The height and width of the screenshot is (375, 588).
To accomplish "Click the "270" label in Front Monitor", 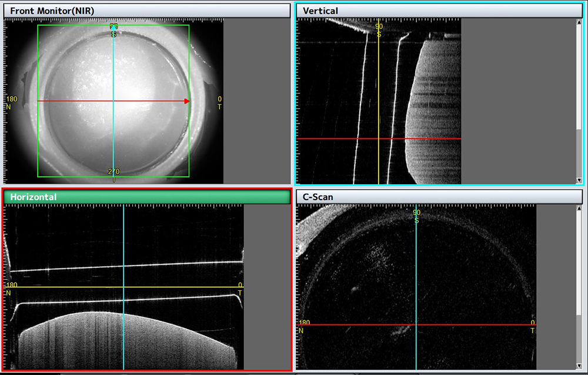I will click(x=113, y=171).
